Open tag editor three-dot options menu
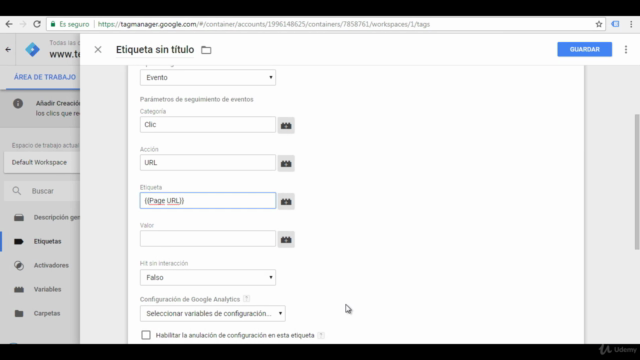 point(626,49)
